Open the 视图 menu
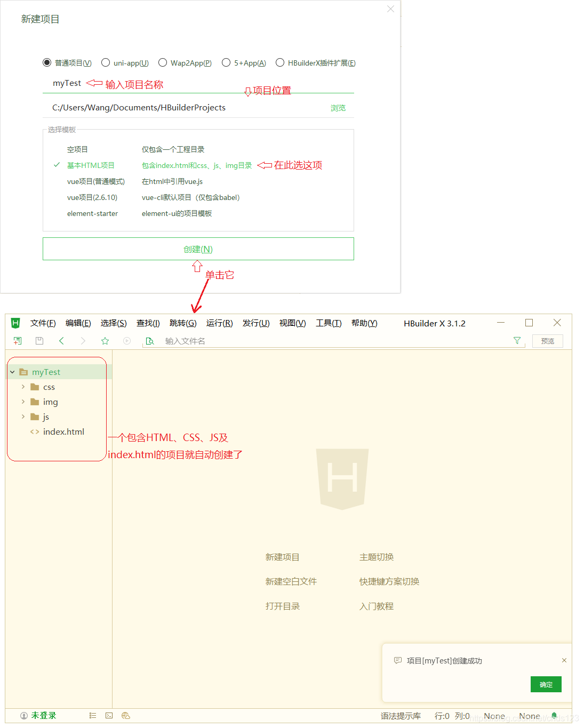Viewport: 584px width, 728px height. pyautogui.click(x=293, y=323)
